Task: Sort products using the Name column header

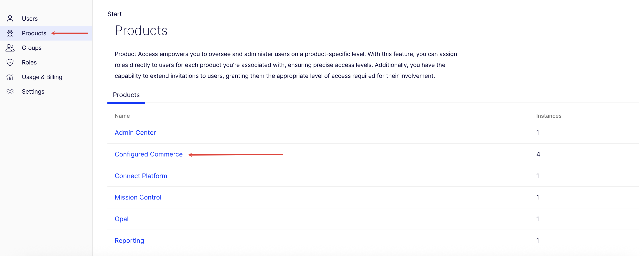Action: (x=122, y=116)
